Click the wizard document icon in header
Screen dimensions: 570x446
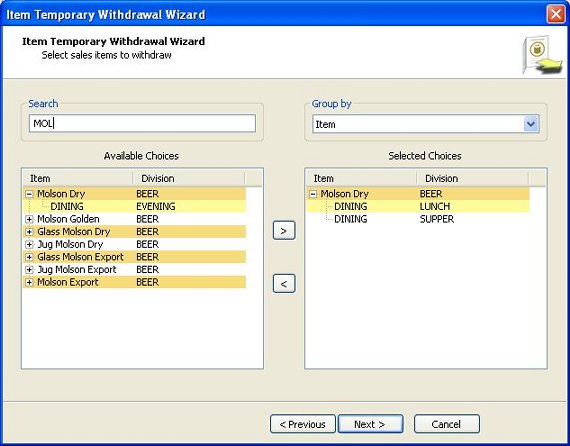coord(542,55)
